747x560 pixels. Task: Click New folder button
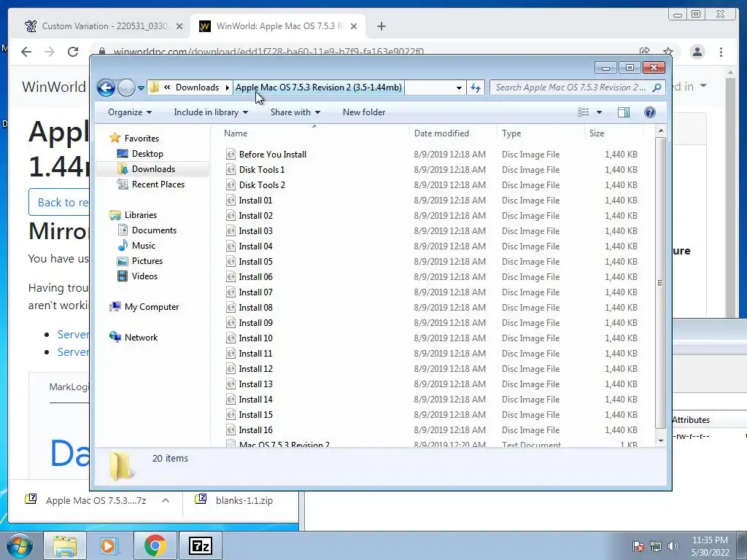(x=364, y=112)
